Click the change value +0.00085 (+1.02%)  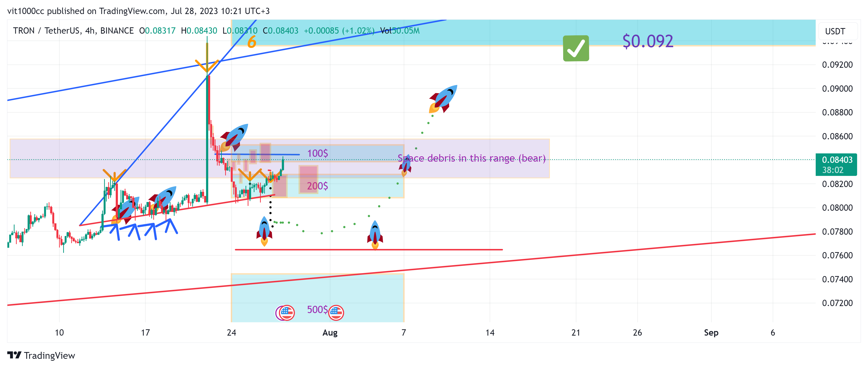click(339, 31)
